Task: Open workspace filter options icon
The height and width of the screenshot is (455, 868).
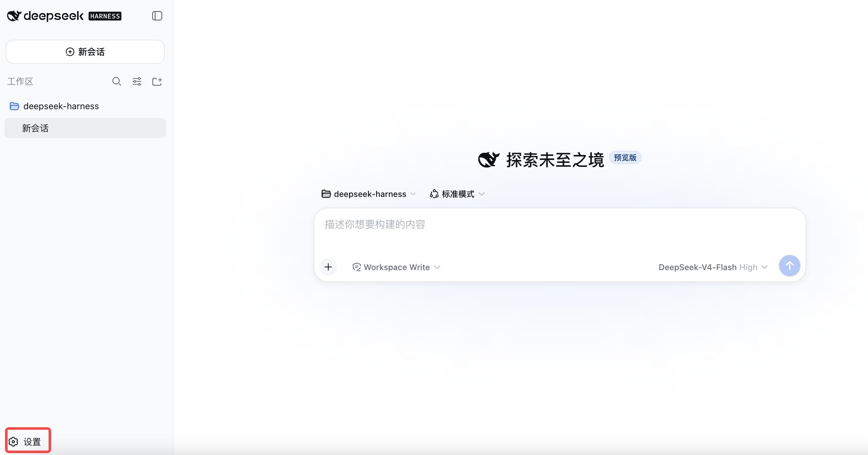Action: click(x=137, y=81)
